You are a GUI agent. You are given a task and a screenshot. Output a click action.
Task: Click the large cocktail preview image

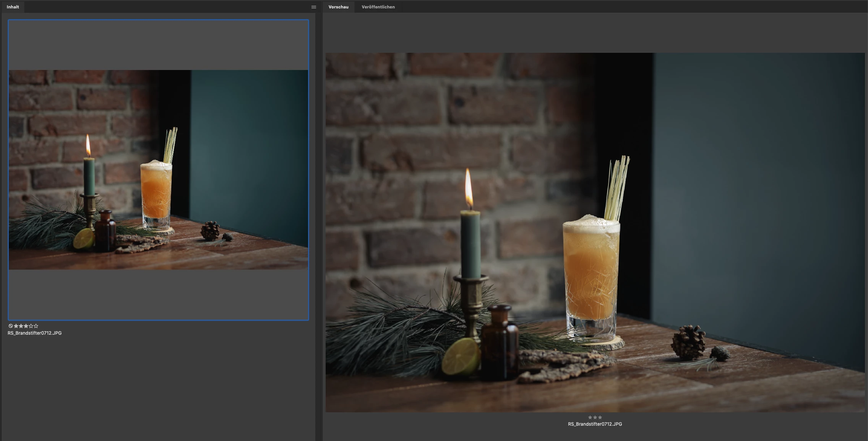coord(595,232)
